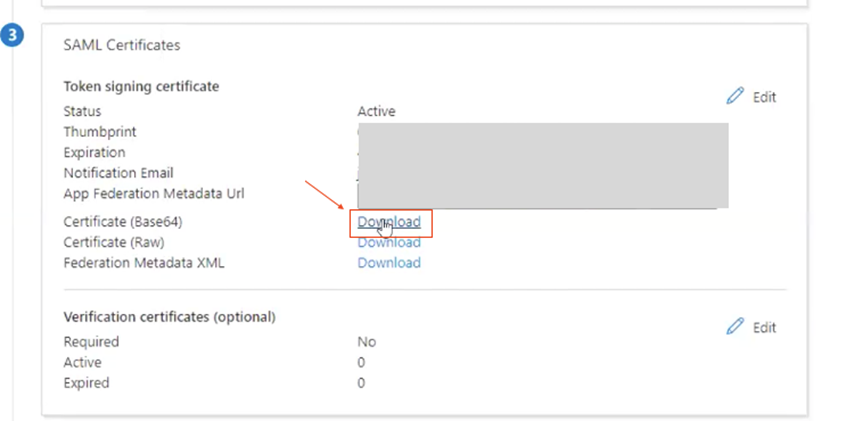Image resolution: width=846 pixels, height=421 pixels.
Task: Click the Active status value
Action: tap(377, 111)
